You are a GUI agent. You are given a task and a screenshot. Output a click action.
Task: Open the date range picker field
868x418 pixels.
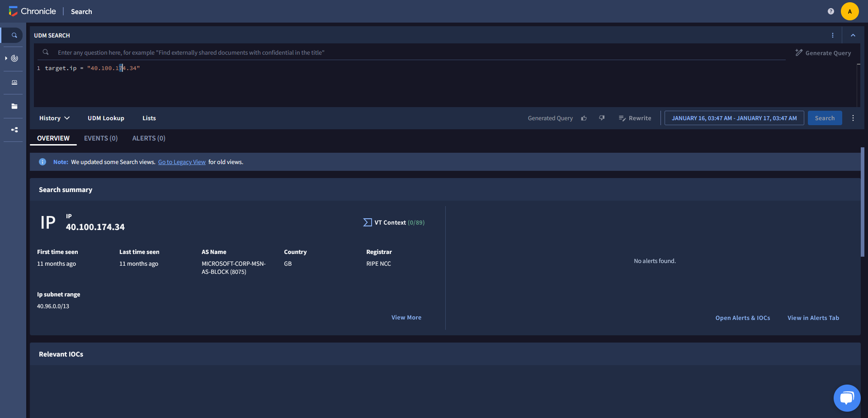(733, 118)
